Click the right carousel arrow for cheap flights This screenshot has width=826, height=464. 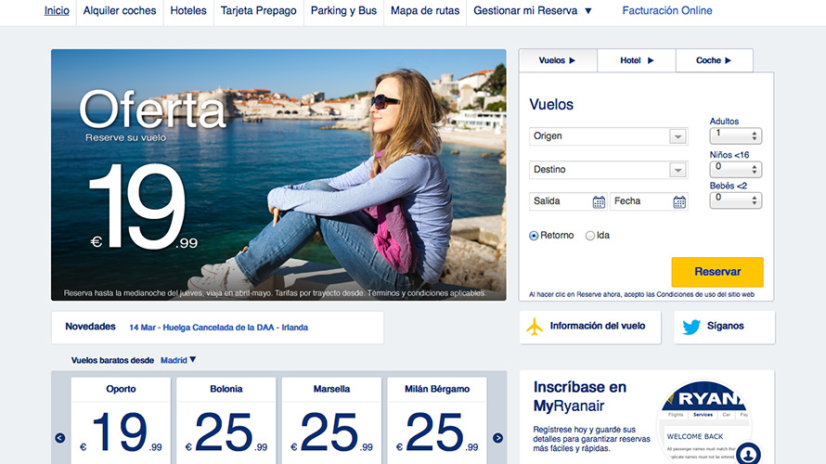pos(498,437)
